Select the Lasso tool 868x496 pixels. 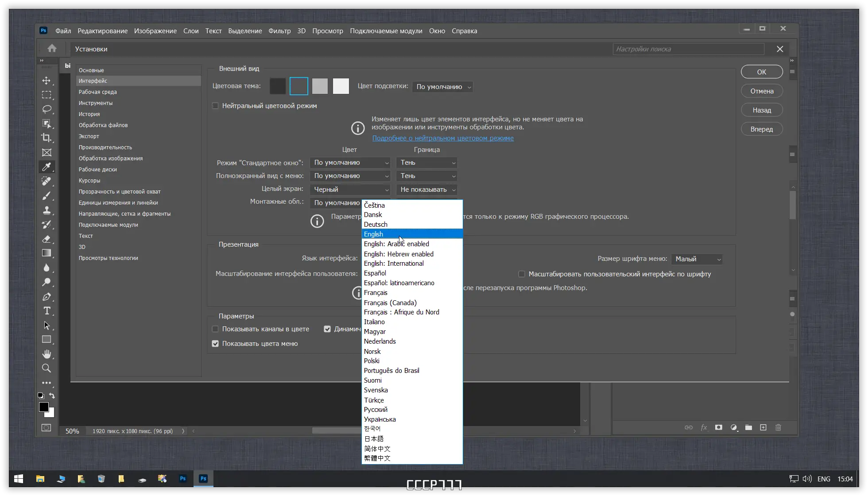(x=46, y=109)
